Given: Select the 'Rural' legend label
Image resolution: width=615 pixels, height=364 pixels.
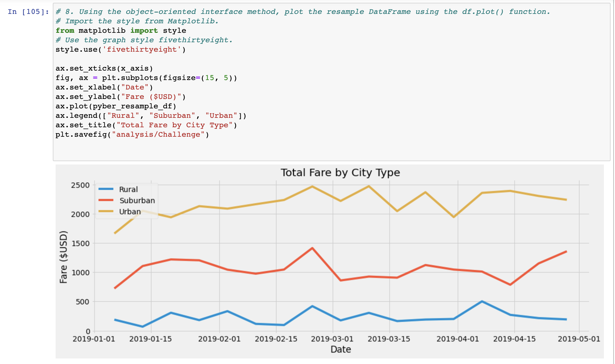Looking at the screenshot, I should point(128,189).
